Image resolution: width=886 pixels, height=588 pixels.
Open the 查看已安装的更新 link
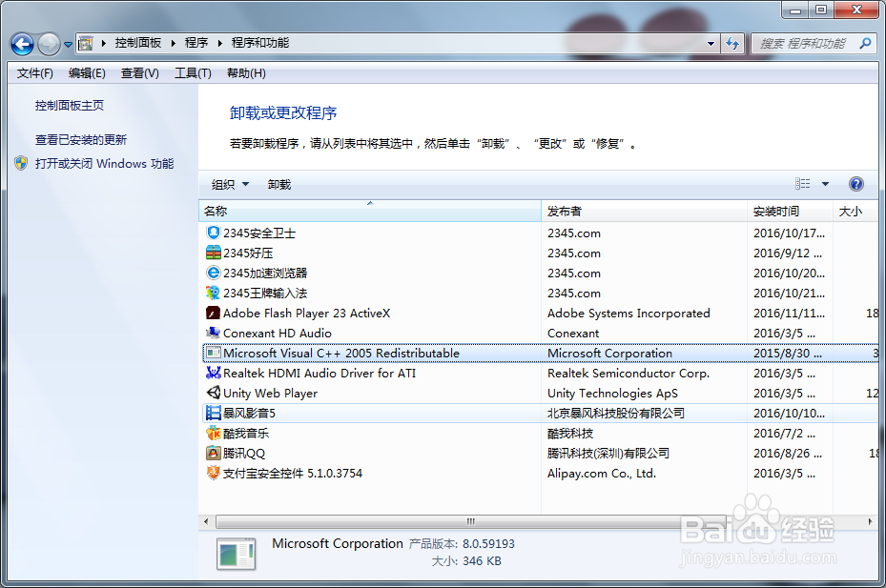tap(81, 139)
